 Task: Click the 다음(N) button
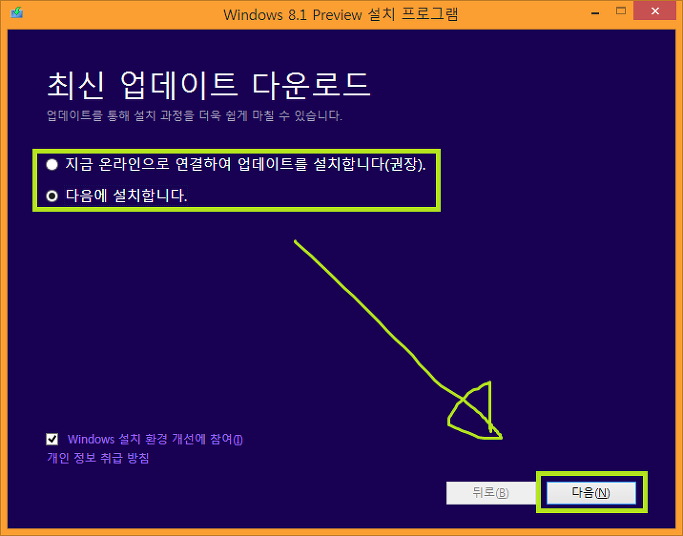pos(591,492)
